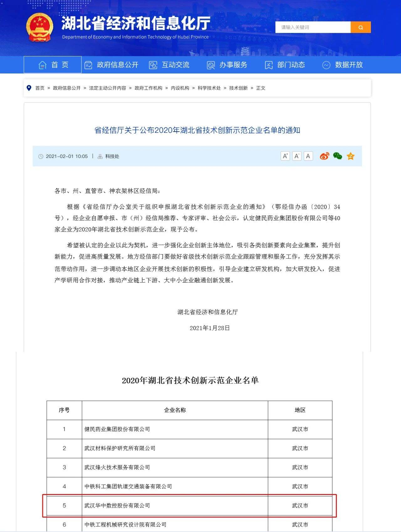Click the 企业名称 column header
The width and height of the screenshot is (401, 532).
coord(175,410)
